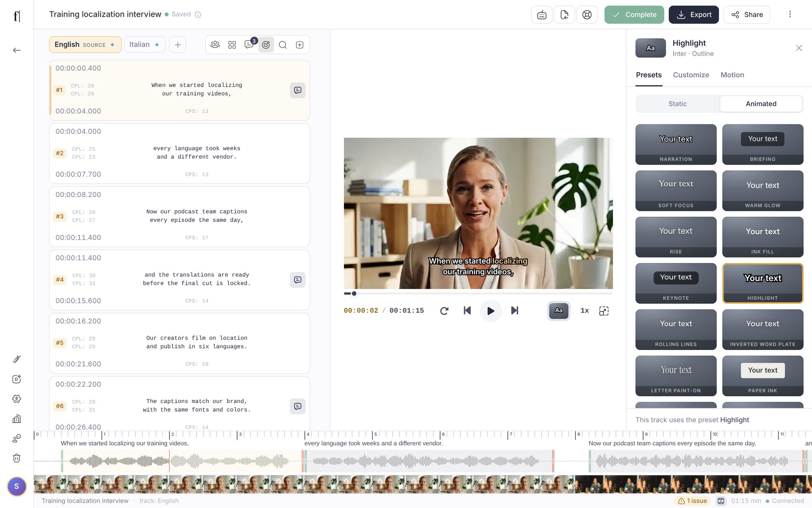Click the feather pen sidebar icon

17,359
